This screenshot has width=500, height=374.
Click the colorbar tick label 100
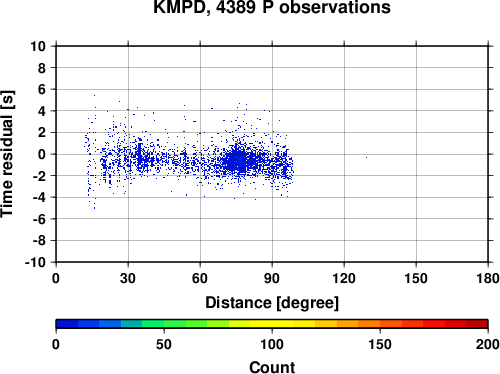272,344
